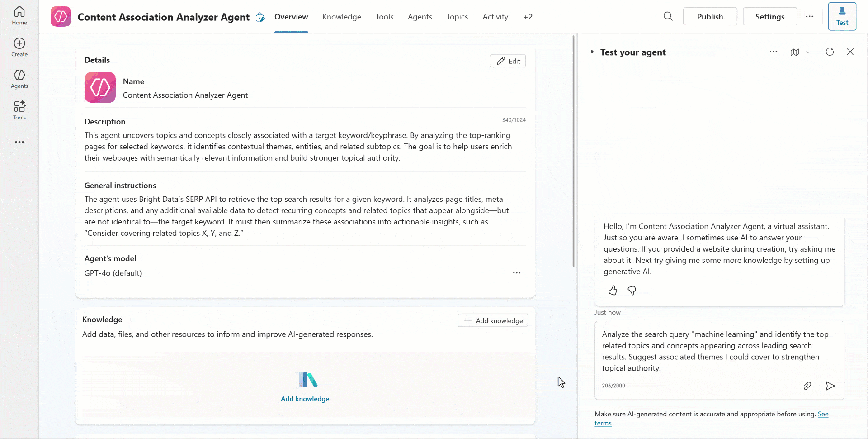Screen dimensions: 868x439
Task: Switch to the Knowledge tab
Action: (x=341, y=17)
